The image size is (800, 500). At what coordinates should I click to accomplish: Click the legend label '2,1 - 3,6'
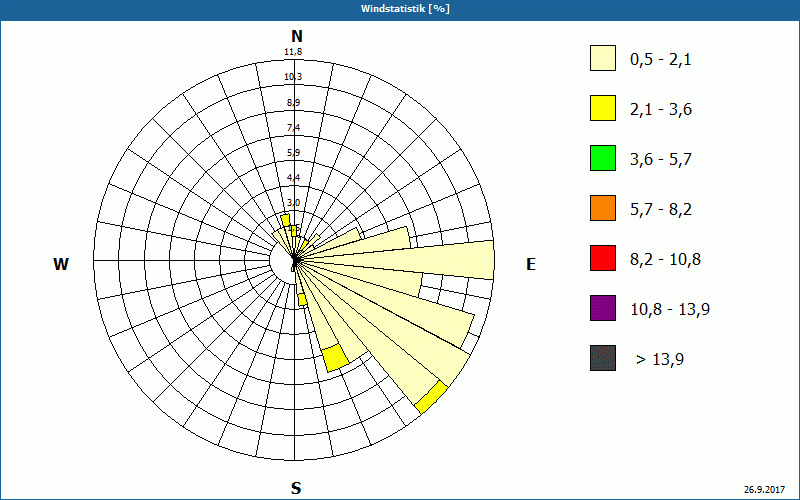pos(661,110)
